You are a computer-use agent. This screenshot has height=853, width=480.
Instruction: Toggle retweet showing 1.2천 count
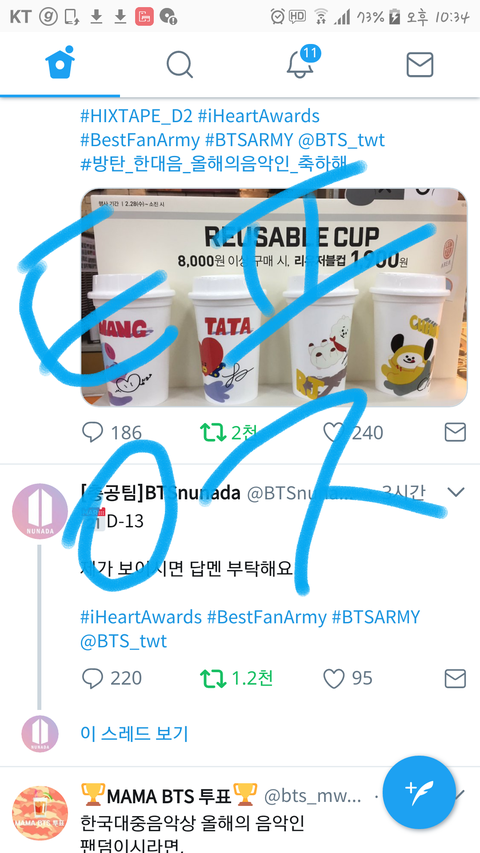click(x=211, y=678)
